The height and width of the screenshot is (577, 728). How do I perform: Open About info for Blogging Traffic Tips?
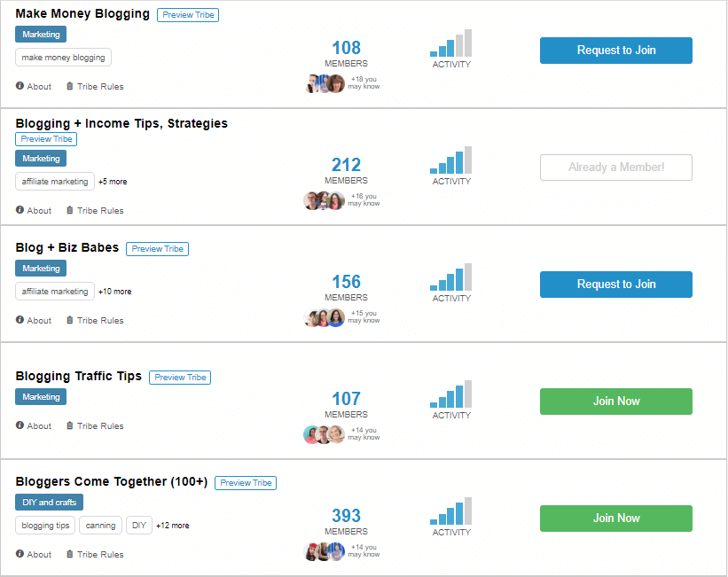(34, 425)
